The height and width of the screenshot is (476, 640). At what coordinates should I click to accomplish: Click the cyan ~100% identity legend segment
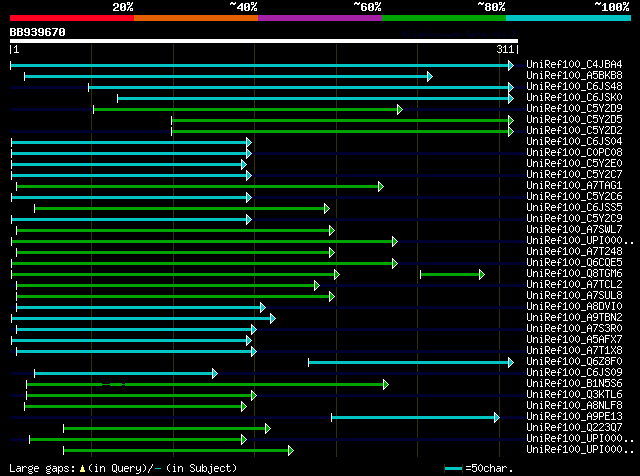tap(569, 18)
